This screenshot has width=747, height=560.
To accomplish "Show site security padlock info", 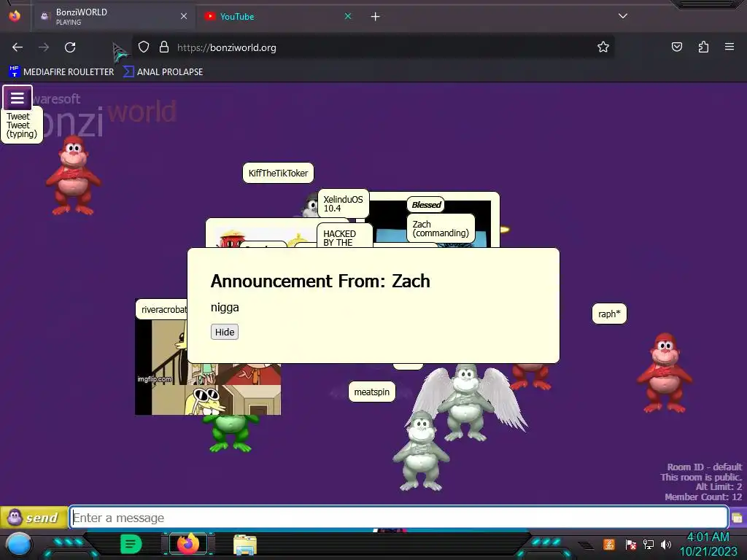I will tap(164, 47).
